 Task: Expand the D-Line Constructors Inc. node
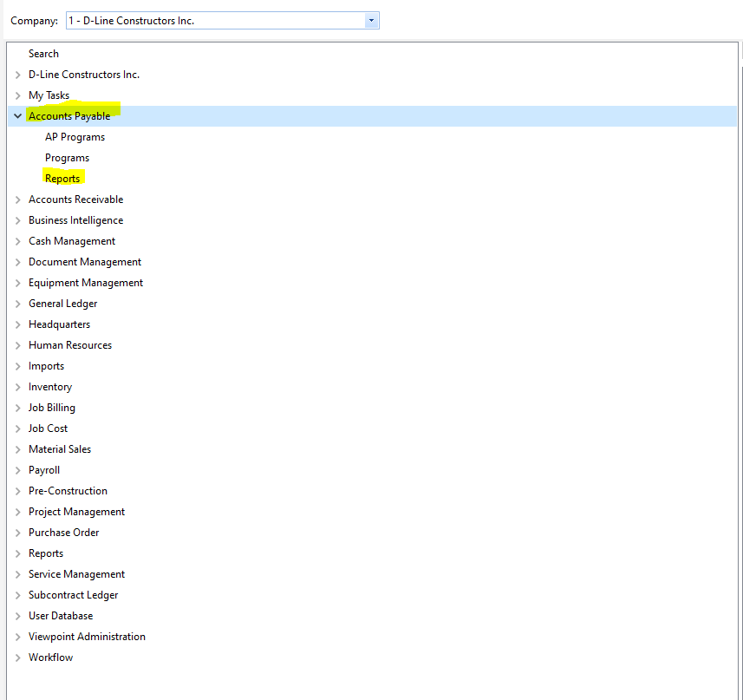click(18, 75)
